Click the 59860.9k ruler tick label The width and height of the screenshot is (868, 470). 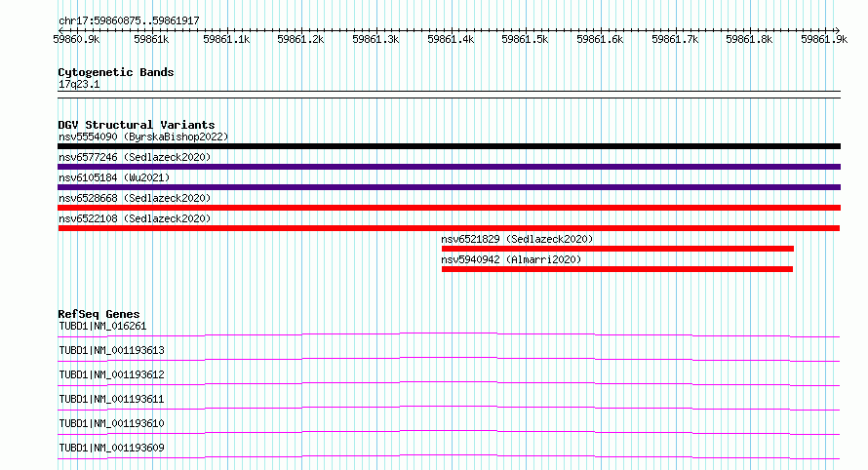tap(76, 39)
